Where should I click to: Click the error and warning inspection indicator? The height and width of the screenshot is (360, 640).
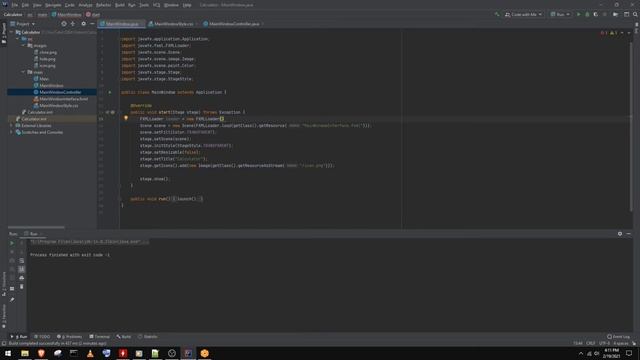coord(610,33)
